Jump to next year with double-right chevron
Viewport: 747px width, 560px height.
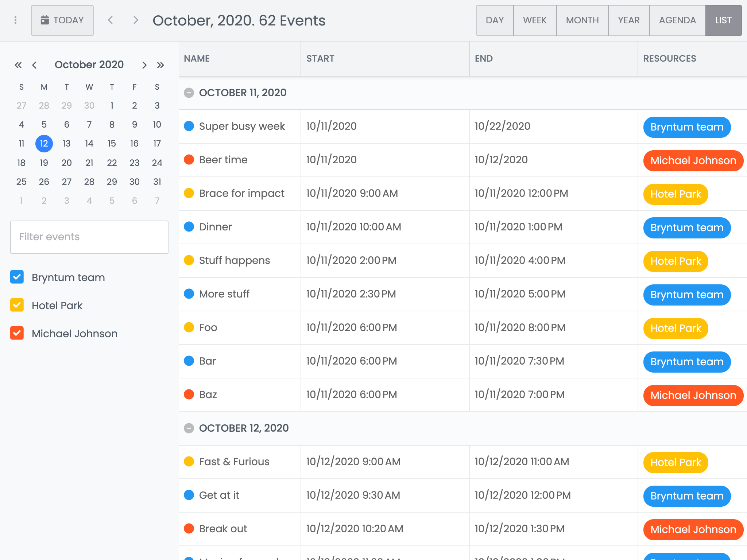pyautogui.click(x=161, y=65)
